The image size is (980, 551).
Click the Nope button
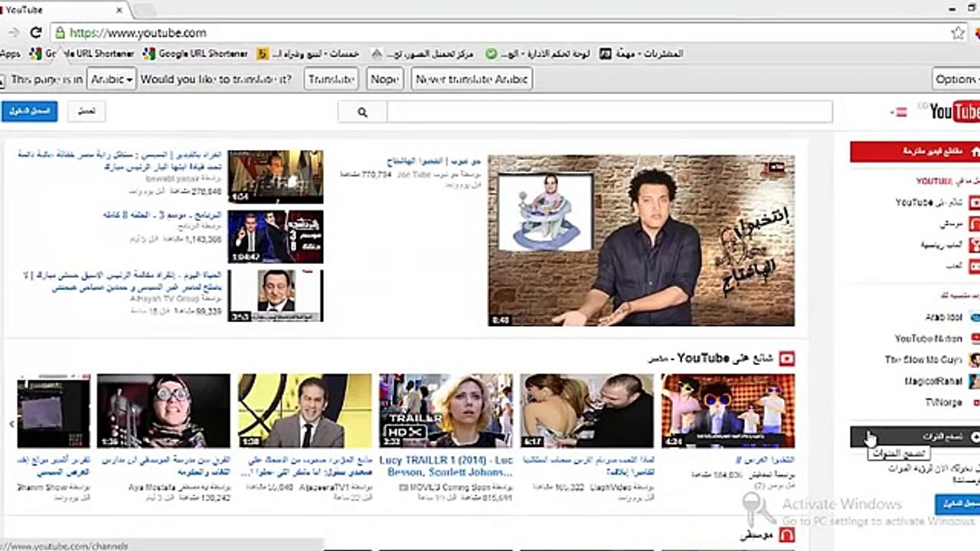[x=384, y=80]
